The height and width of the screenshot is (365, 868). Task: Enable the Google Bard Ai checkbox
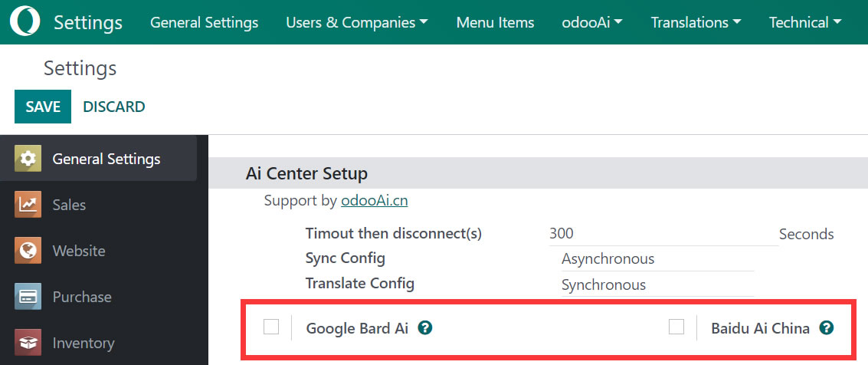point(271,327)
